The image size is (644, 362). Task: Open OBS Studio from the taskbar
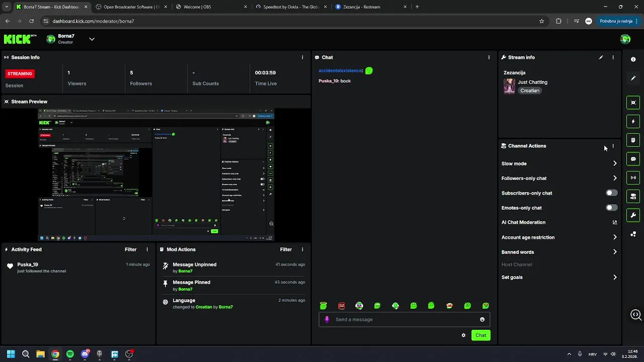(x=129, y=354)
